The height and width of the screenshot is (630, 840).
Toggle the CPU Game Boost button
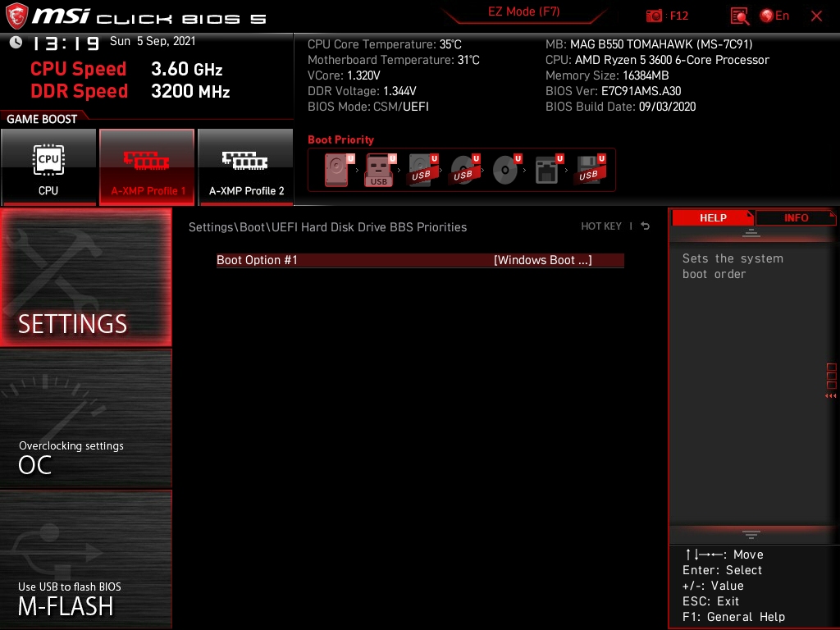click(x=48, y=167)
